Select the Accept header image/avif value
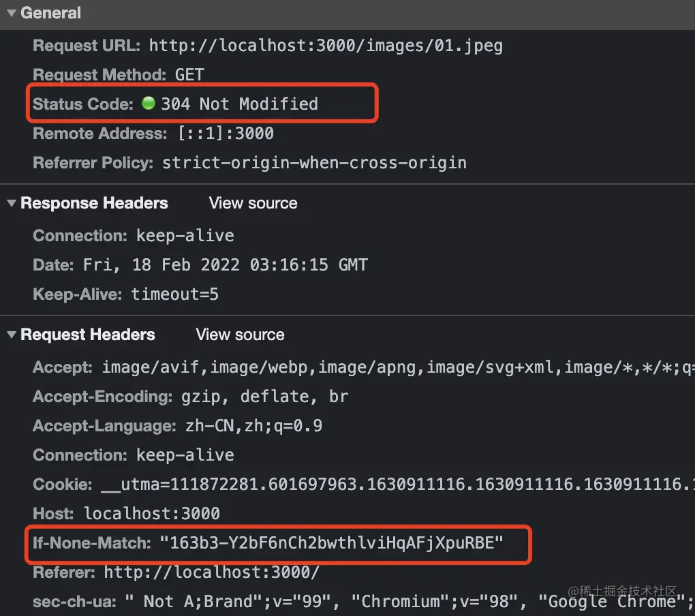 (x=399, y=367)
